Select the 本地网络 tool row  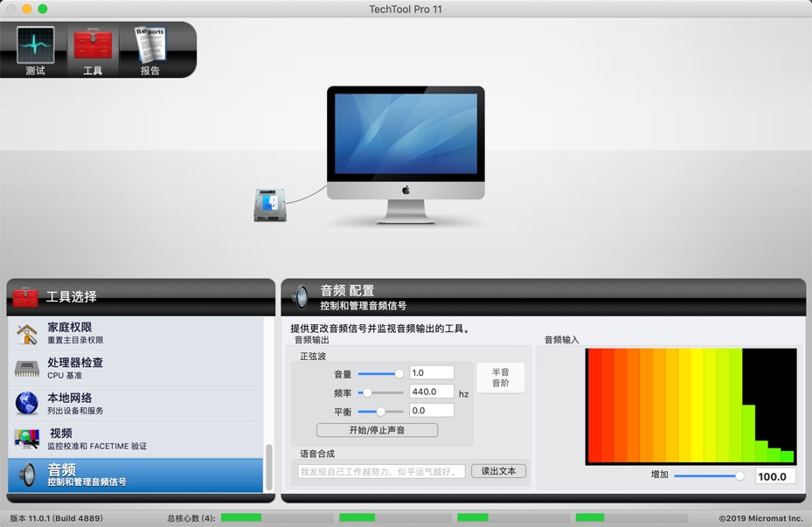[x=135, y=405]
